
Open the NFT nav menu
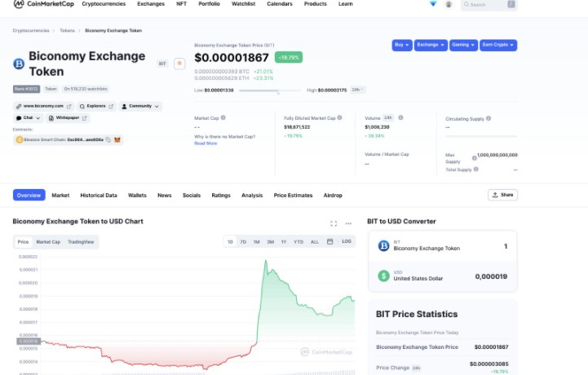[182, 4]
